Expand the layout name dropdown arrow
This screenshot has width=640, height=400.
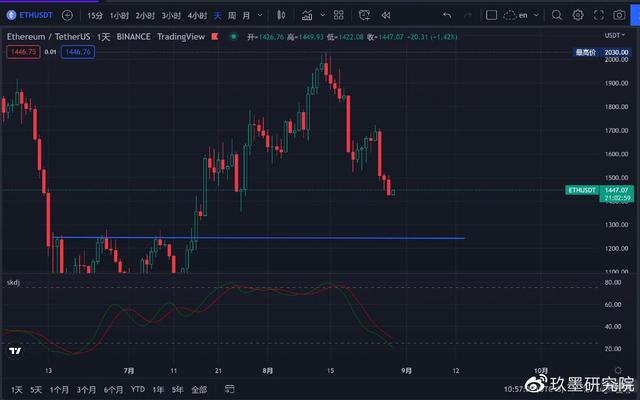coord(536,15)
